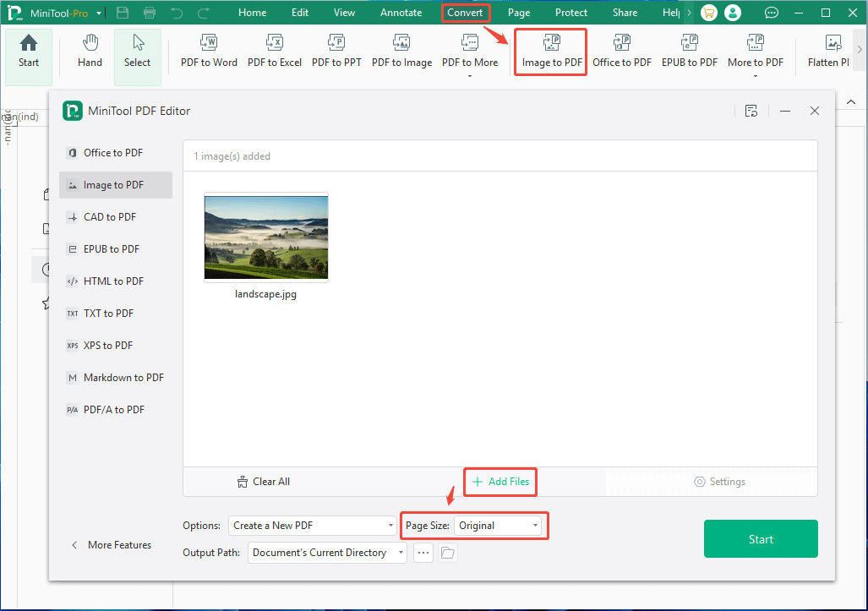
Task: Go back to More Features
Action: click(x=112, y=545)
